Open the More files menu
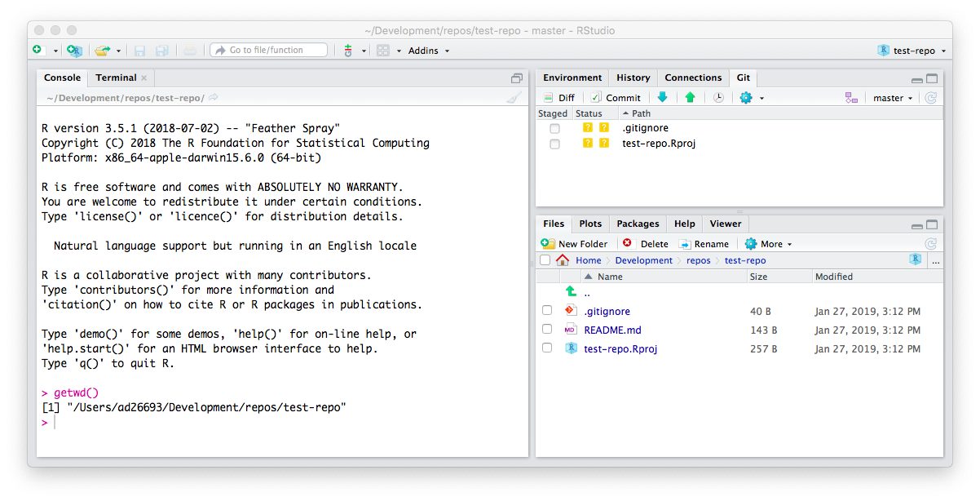980x501 pixels. (770, 244)
